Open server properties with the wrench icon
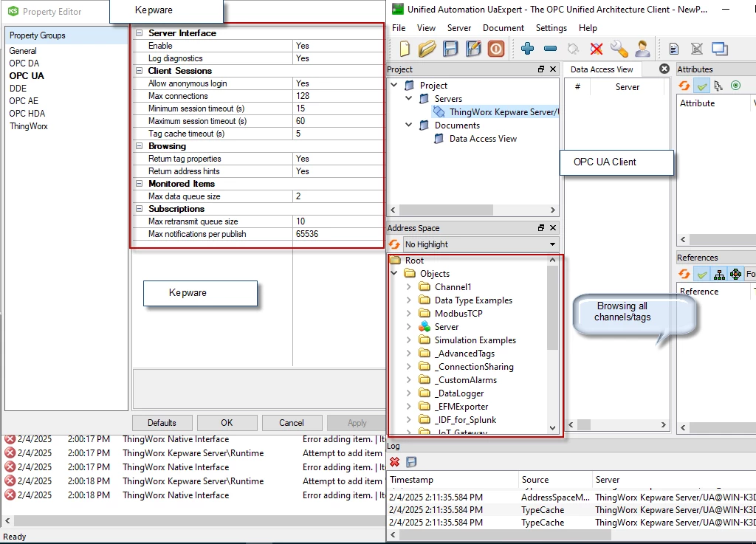The height and width of the screenshot is (544, 756). coord(619,49)
